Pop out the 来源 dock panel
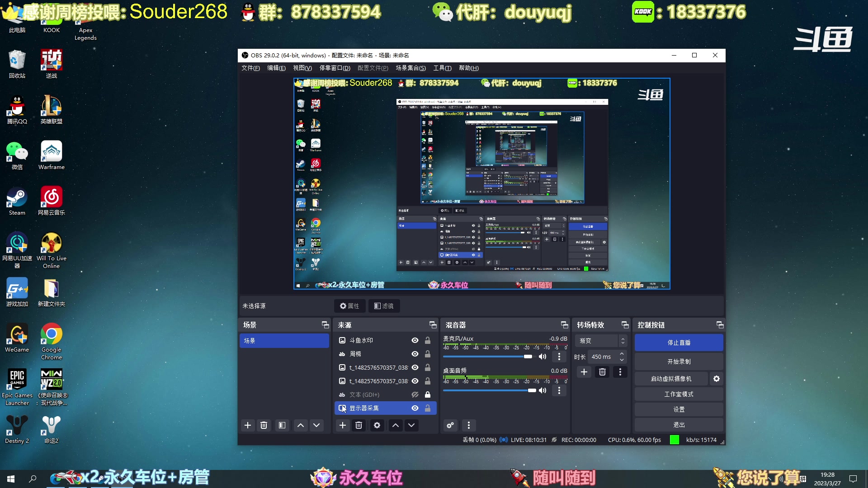 coord(433,325)
